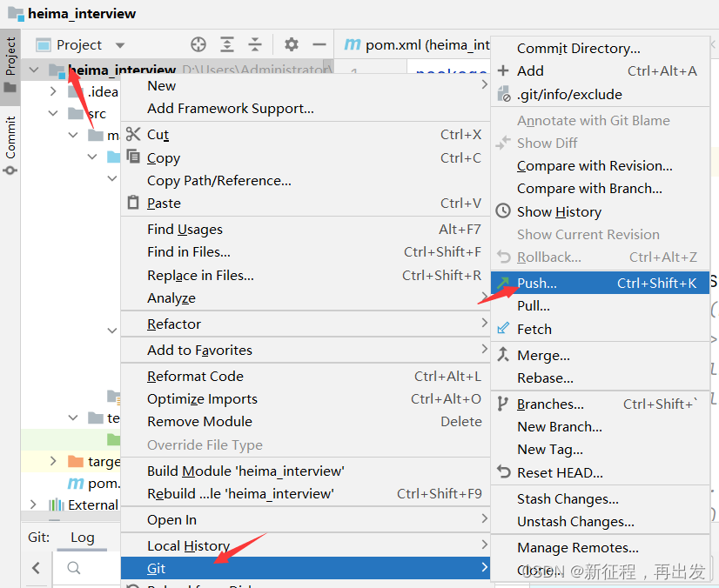Click Cut in the context menu

click(x=306, y=135)
